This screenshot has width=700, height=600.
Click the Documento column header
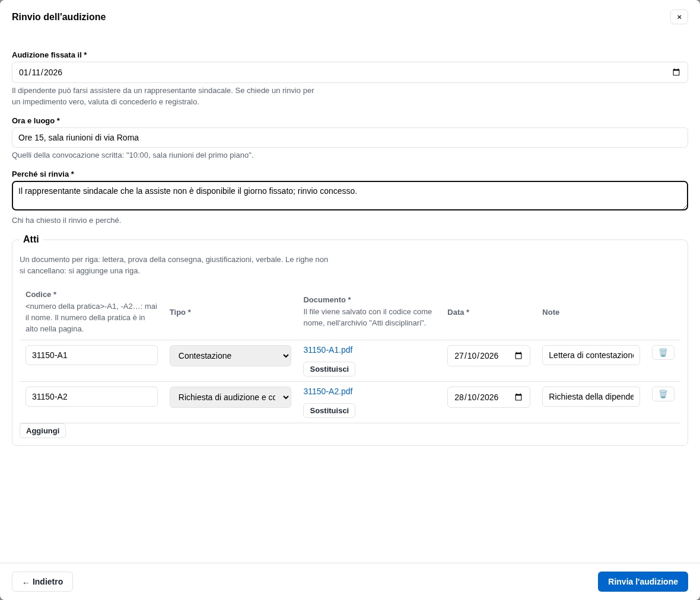click(x=327, y=300)
